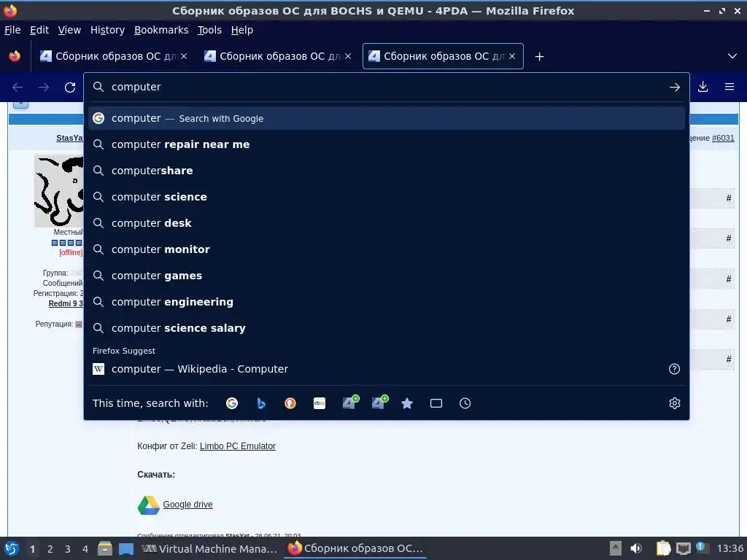Open the Google drive download link
This screenshot has height=560, width=747.
(x=187, y=505)
